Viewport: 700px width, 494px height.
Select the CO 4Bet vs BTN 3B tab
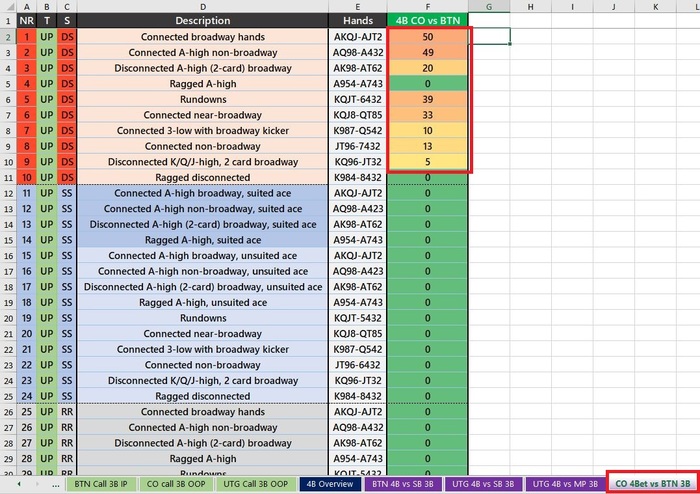point(653,484)
